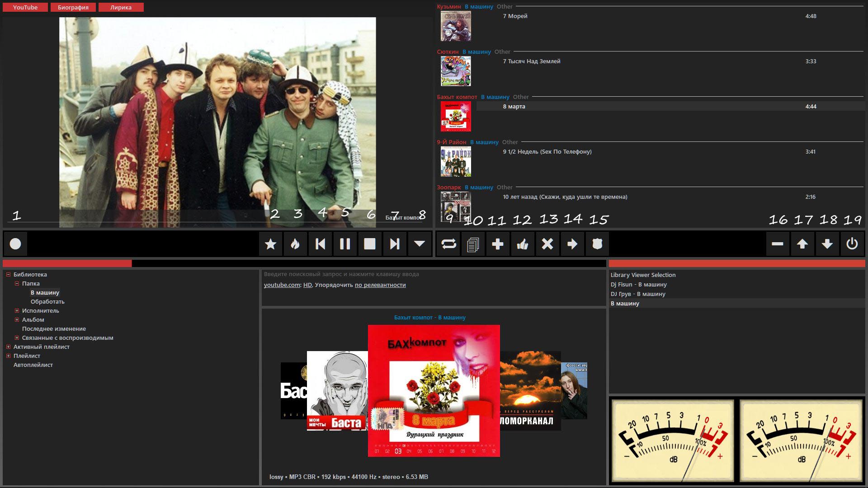Click the copy documents icon
Viewport: 868px width, 488px height.
[x=473, y=244]
